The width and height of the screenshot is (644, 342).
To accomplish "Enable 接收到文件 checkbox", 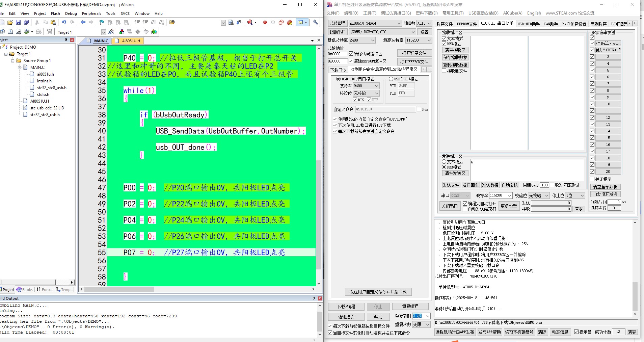I will click(444, 71).
